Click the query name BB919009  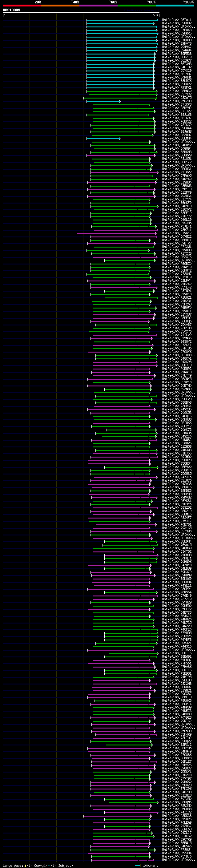[11, 10]
